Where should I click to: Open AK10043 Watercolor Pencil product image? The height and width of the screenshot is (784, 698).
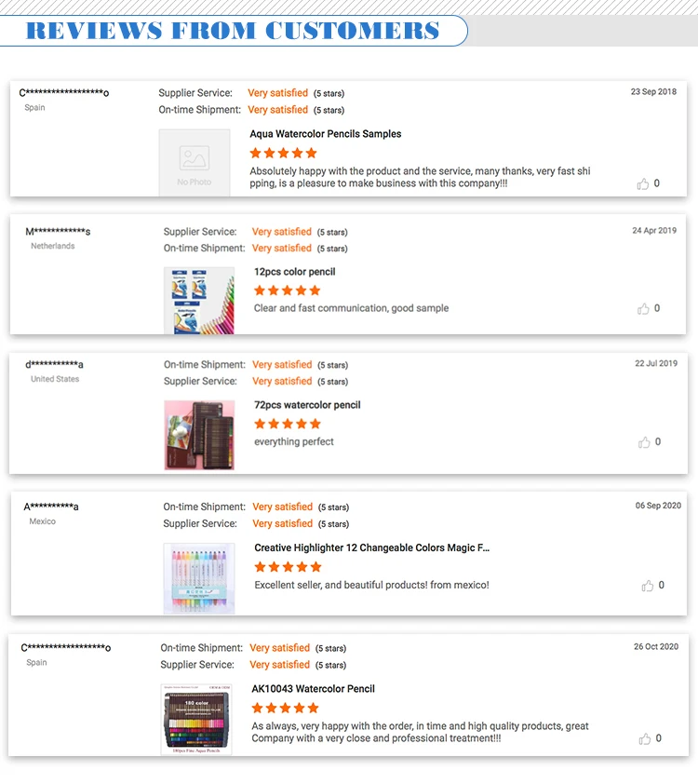[196, 720]
